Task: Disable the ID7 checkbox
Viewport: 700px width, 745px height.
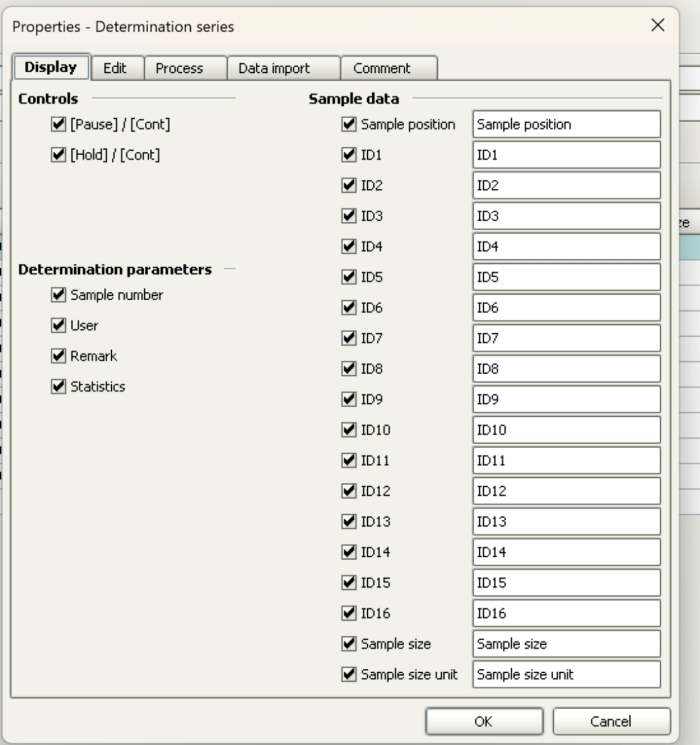Action: point(349,338)
